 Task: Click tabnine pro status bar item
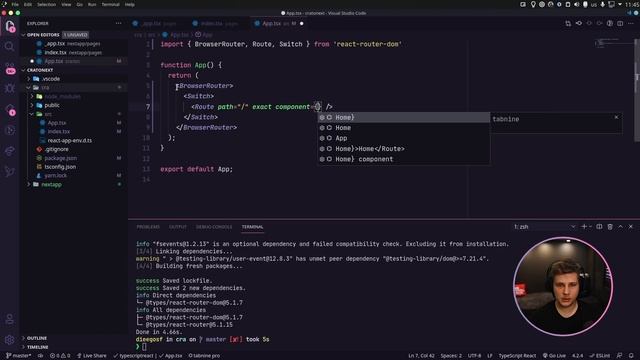[x=204, y=356]
